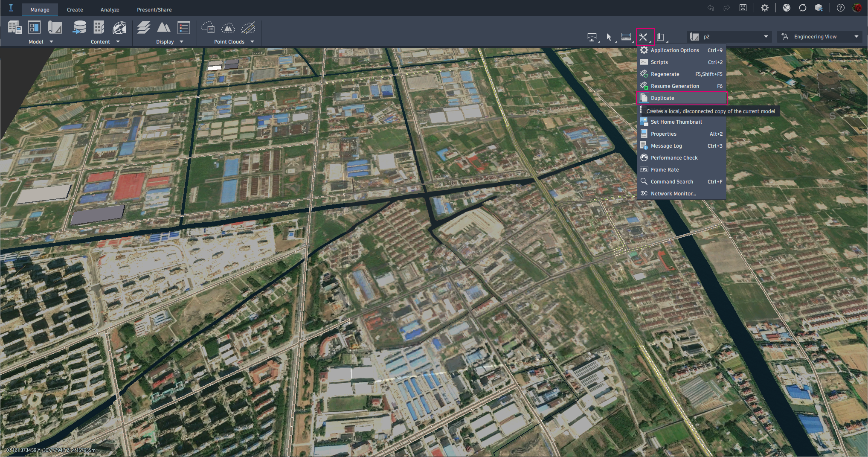Click the blue panel layout icon in Model group
The image size is (868, 457).
point(34,27)
